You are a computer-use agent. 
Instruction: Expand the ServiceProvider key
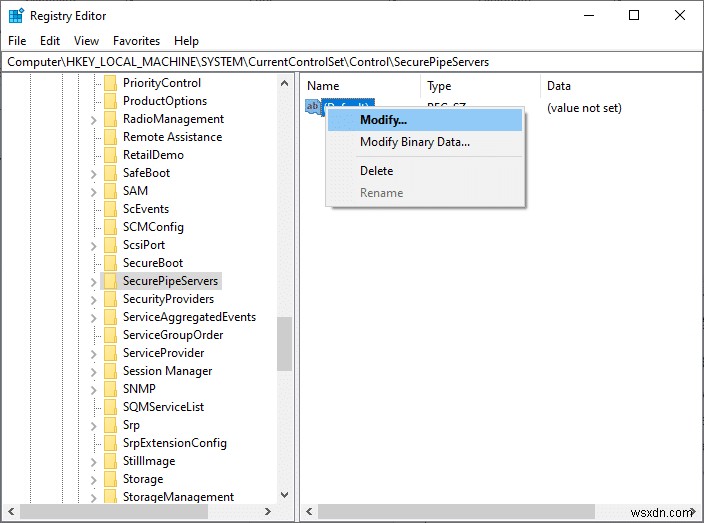[93, 354]
